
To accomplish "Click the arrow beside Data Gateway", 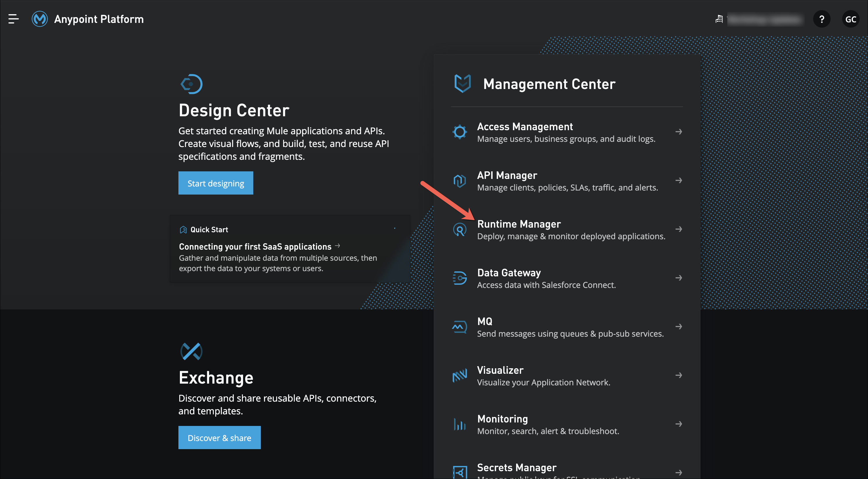I will [679, 278].
